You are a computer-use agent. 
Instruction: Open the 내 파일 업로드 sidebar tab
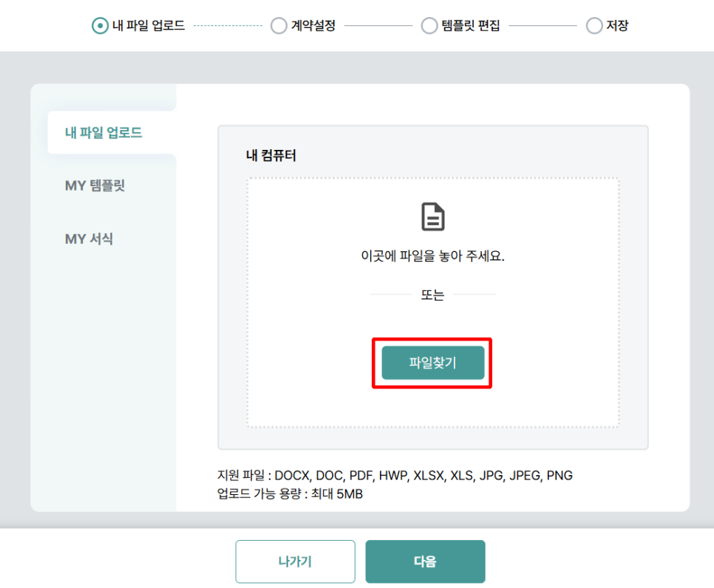(x=112, y=132)
